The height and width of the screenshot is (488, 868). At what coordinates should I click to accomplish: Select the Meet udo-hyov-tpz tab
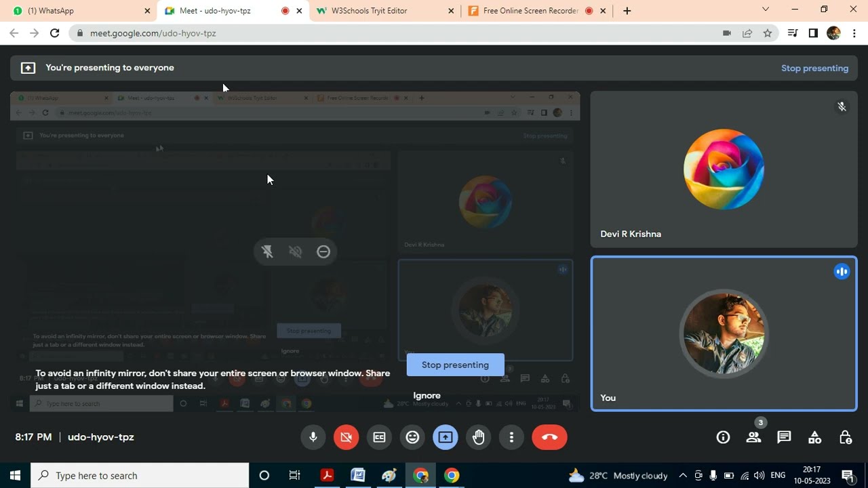pyautogui.click(x=233, y=11)
